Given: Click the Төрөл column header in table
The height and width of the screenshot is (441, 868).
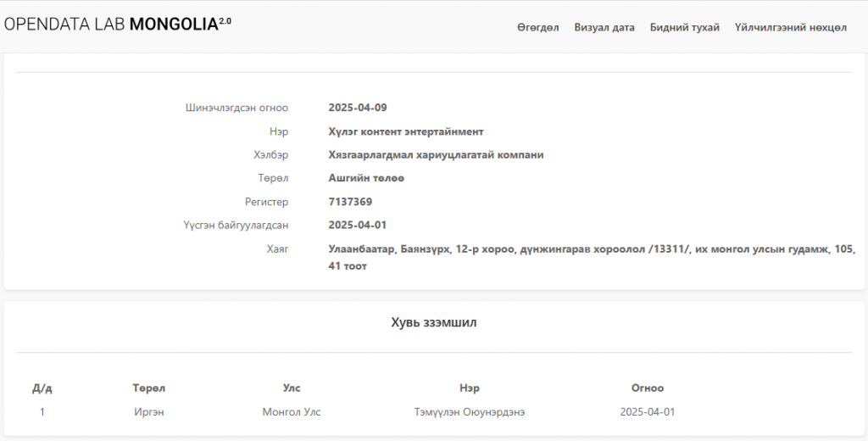Looking at the screenshot, I should tap(149, 388).
